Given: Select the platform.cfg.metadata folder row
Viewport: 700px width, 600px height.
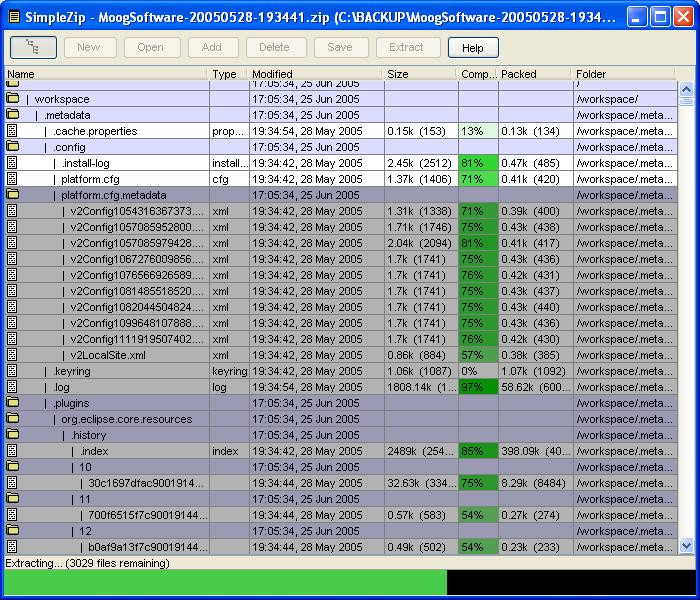Looking at the screenshot, I should (x=341, y=195).
